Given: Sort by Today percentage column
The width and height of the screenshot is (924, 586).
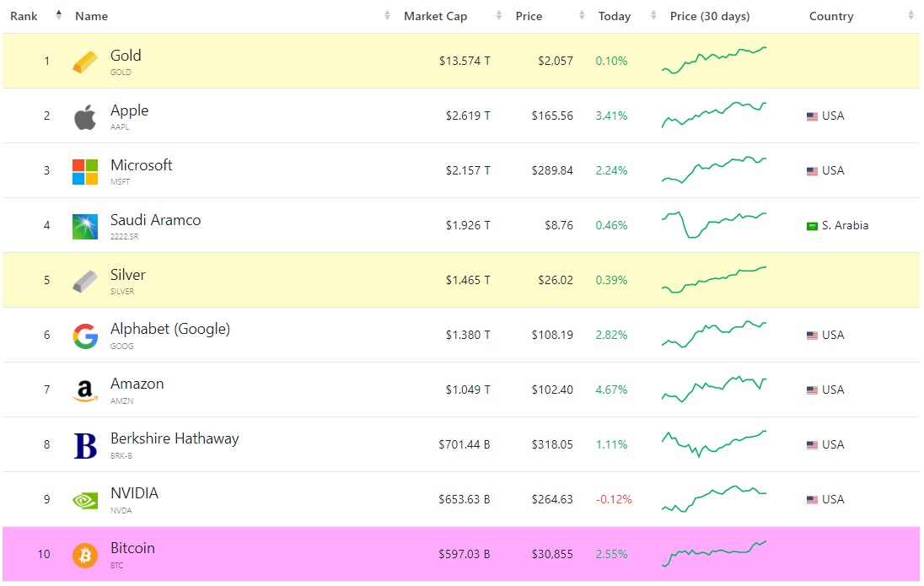Looking at the screenshot, I should tap(615, 16).
